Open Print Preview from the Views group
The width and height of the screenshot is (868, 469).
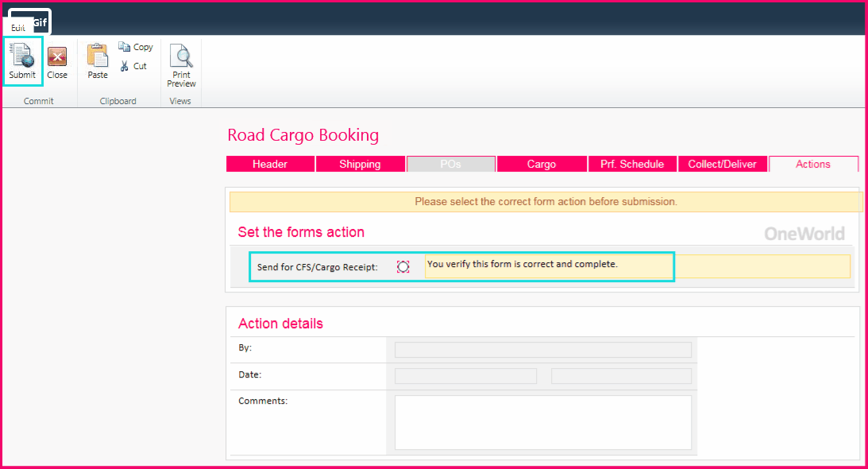point(181,60)
